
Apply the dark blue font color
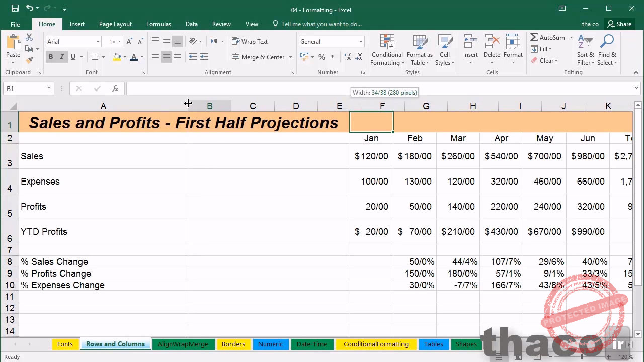[134, 57]
